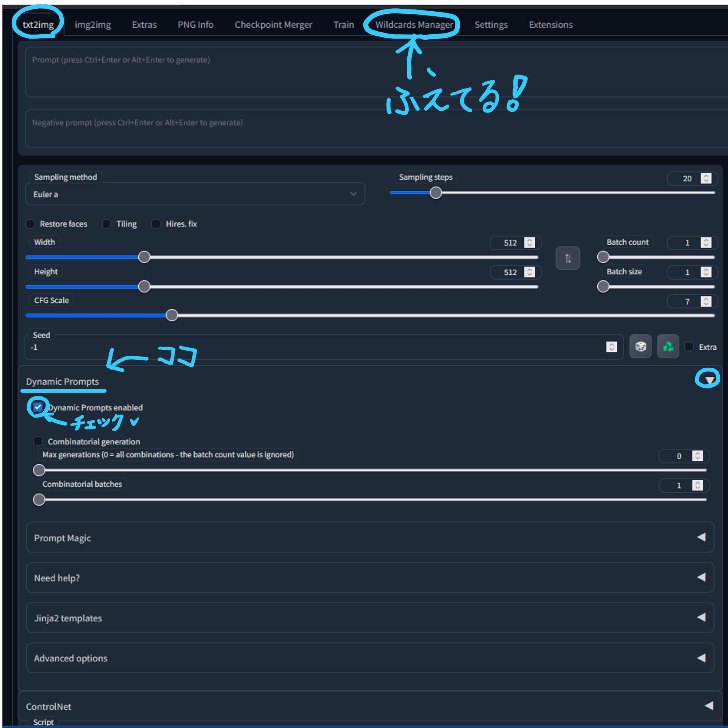Click the green recycle seed icon

click(x=668, y=346)
